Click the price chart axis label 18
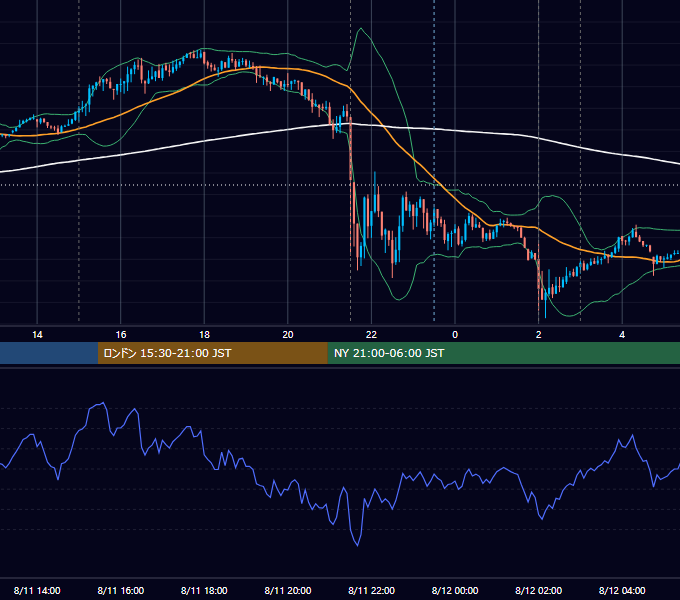The image size is (680, 600). 204,335
